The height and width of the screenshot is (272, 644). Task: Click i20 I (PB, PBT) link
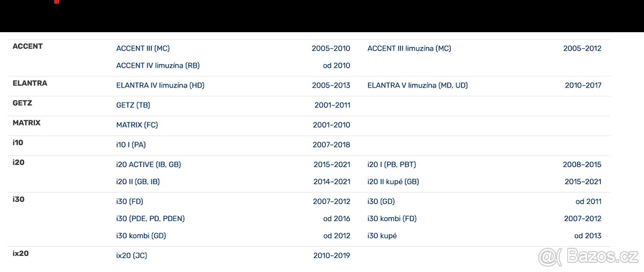[x=392, y=165]
